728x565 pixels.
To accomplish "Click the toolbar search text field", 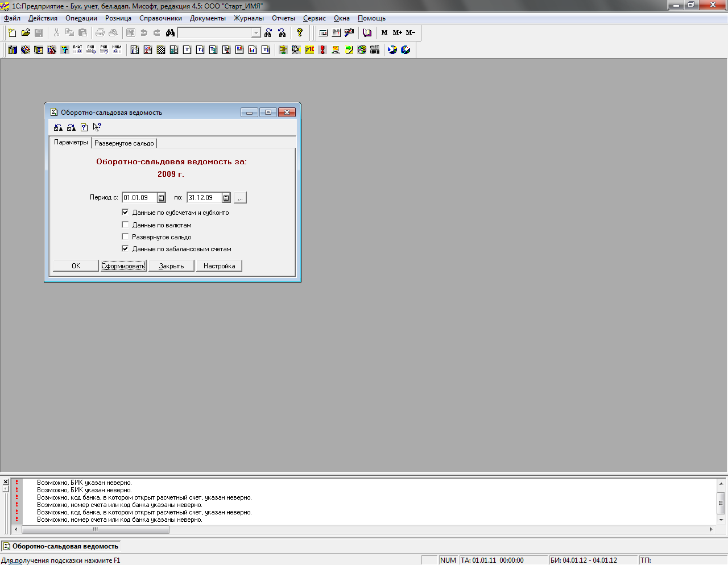I will click(215, 33).
